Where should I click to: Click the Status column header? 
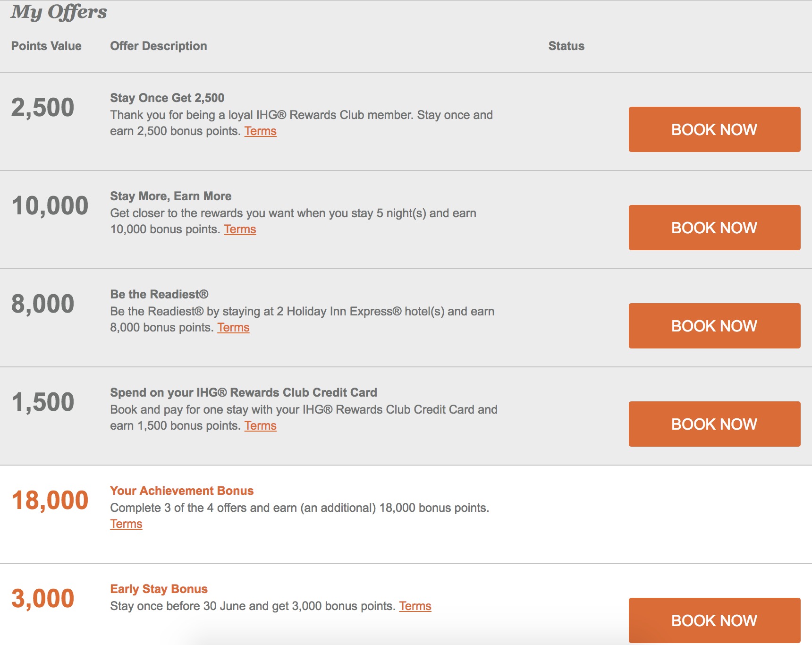coord(566,46)
